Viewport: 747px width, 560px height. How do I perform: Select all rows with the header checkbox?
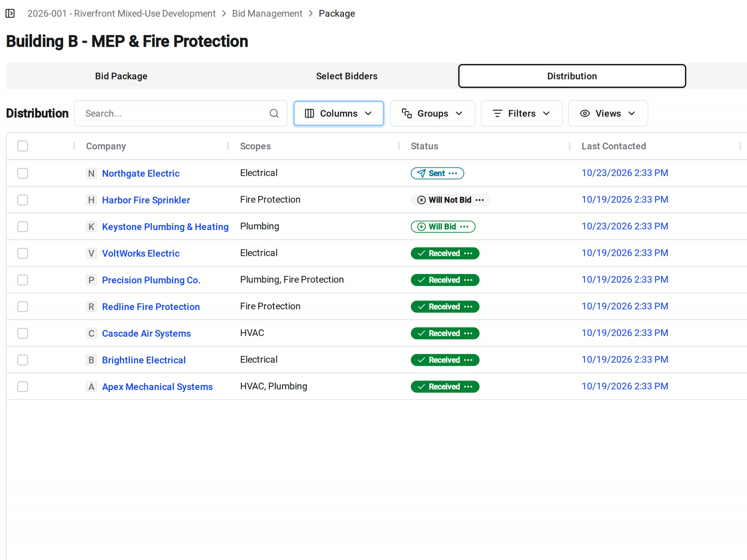tap(23, 146)
